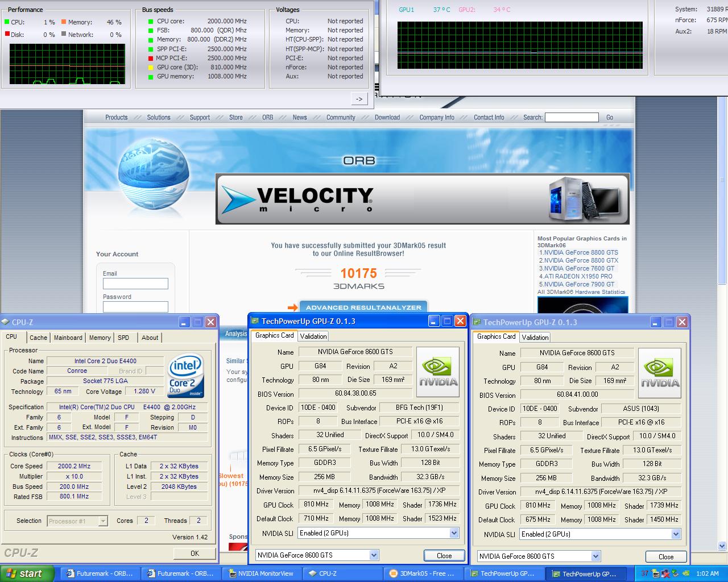Screen dimensions: 728x582
Task: Open the Products menu on Futuremark site
Action: (x=117, y=118)
